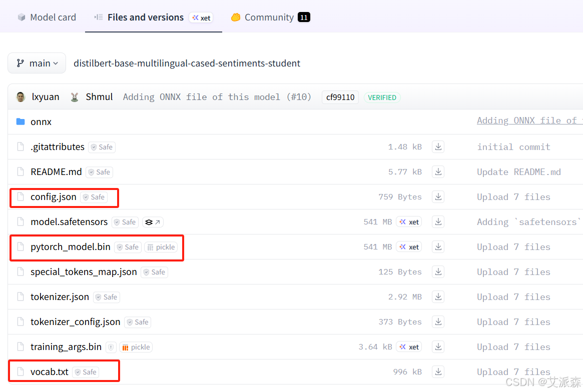Open the safetensors viewer icon beside model.safetensors

153,221
